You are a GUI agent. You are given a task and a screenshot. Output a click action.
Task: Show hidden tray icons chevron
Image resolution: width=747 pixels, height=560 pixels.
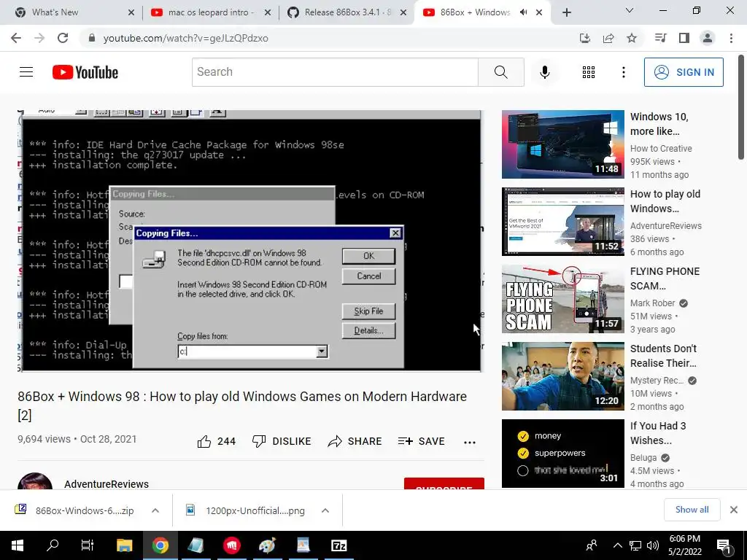pos(617,545)
